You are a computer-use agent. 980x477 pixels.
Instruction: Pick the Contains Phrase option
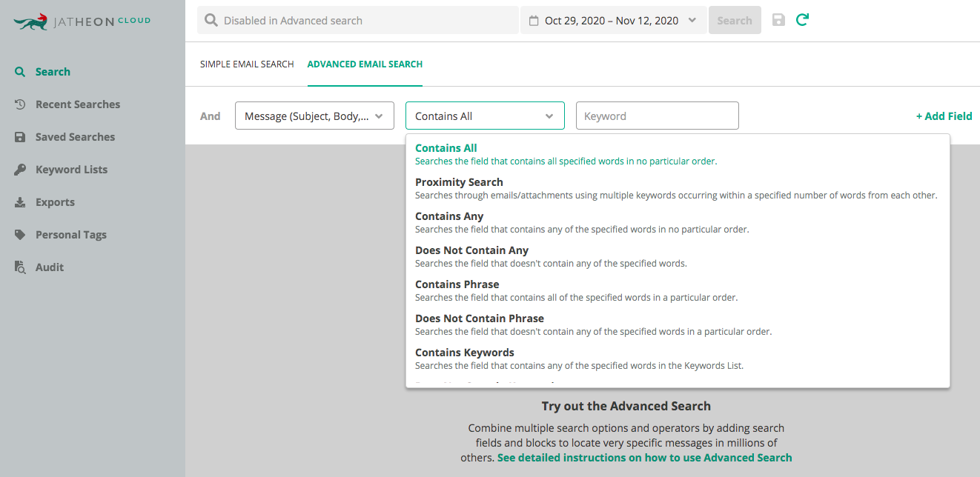(x=457, y=284)
